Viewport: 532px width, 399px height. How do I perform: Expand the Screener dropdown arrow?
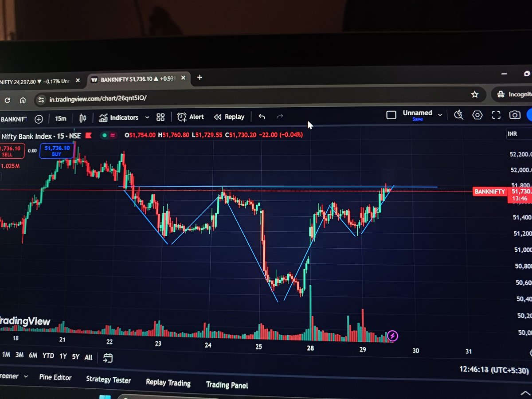25,376
